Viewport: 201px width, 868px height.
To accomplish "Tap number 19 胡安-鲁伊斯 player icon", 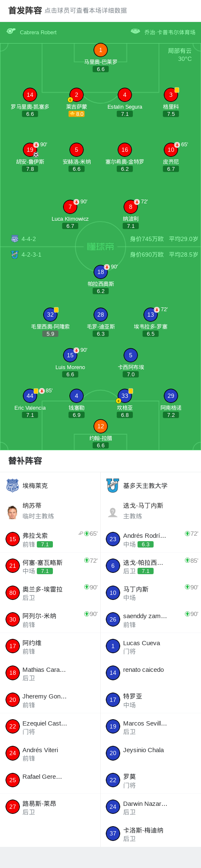I will pyautogui.click(x=30, y=150).
